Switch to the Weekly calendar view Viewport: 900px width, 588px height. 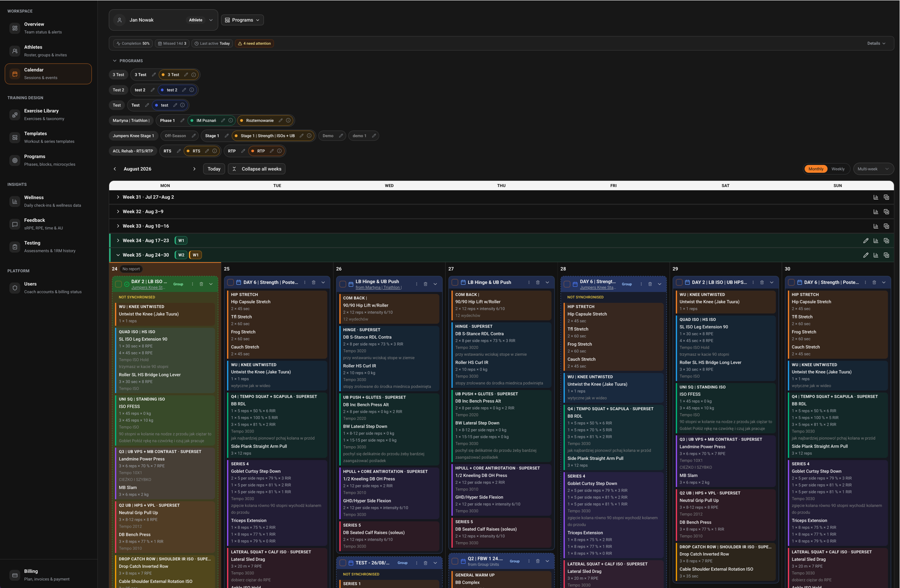click(838, 169)
